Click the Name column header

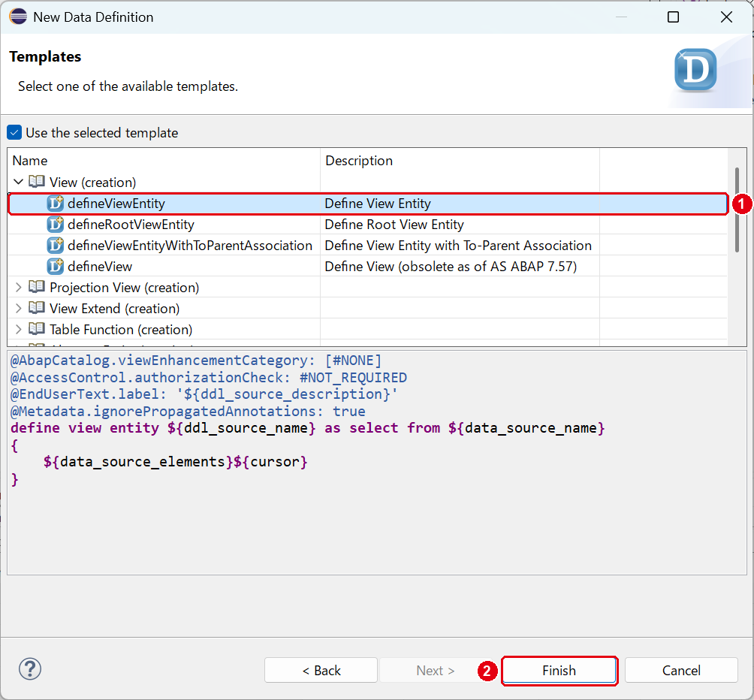tap(164, 161)
